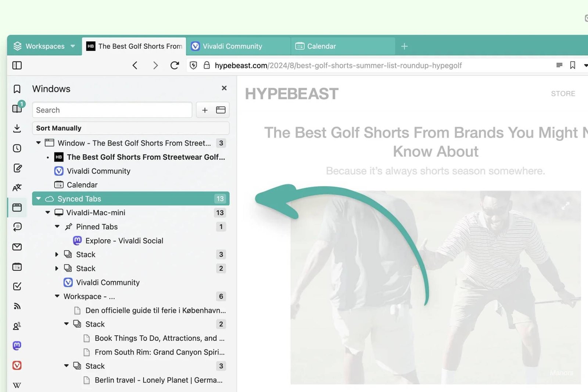This screenshot has width=588, height=392.
Task: Collapse the Synced Tabs section
Action: pos(38,199)
